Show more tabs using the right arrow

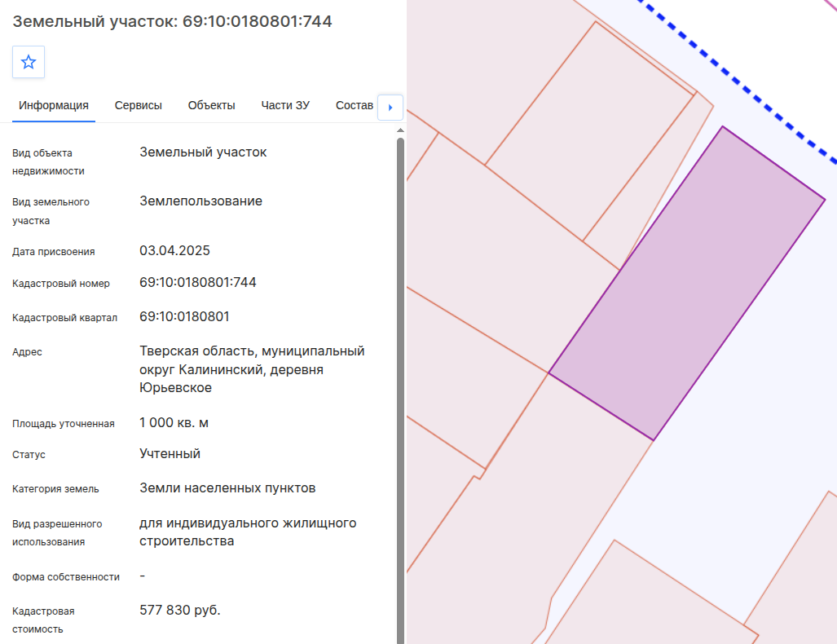(390, 108)
